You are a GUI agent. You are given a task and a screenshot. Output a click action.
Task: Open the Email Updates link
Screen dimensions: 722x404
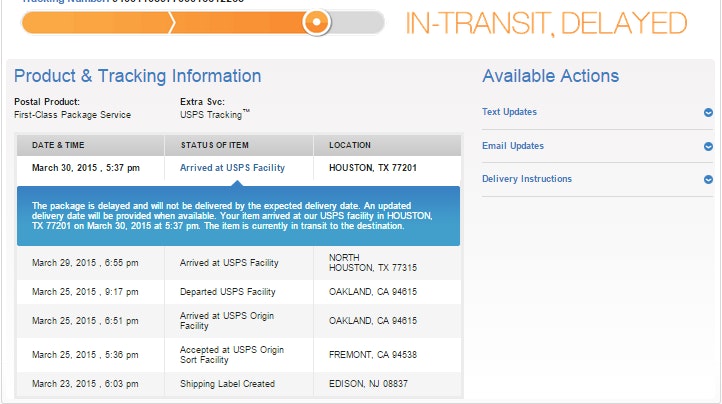pyautogui.click(x=513, y=146)
